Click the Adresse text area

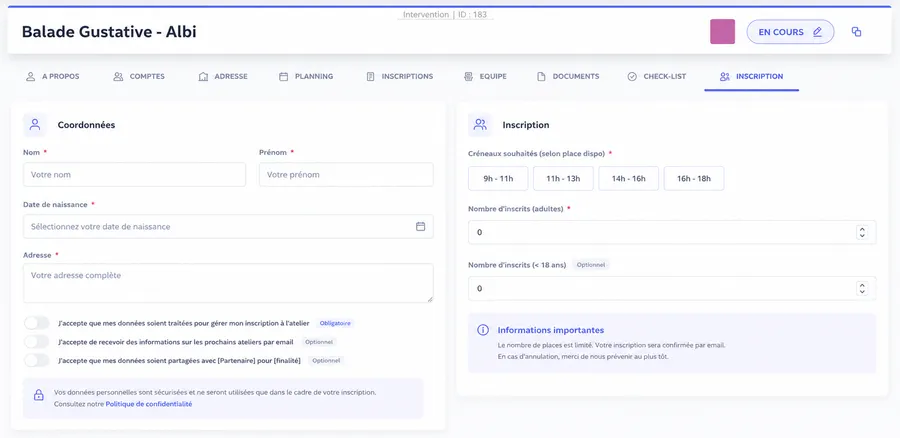click(x=228, y=283)
